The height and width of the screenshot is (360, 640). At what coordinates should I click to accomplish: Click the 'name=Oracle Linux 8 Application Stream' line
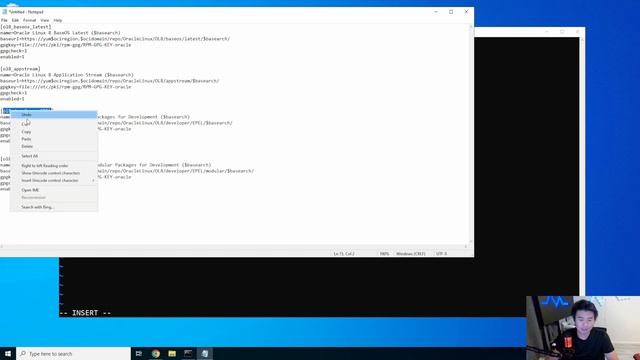tap(67, 75)
